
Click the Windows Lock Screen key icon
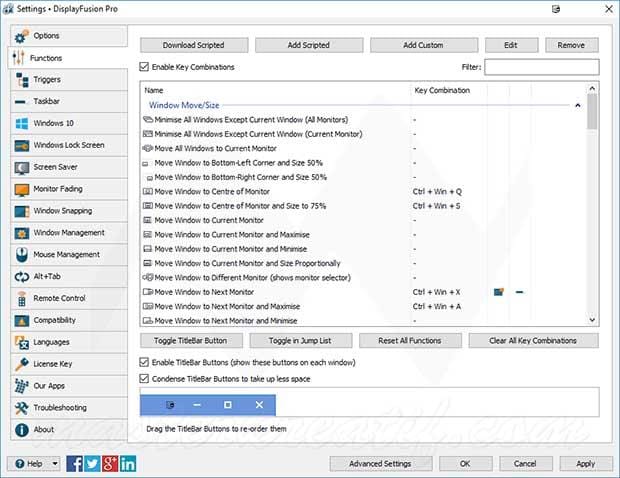click(22, 145)
